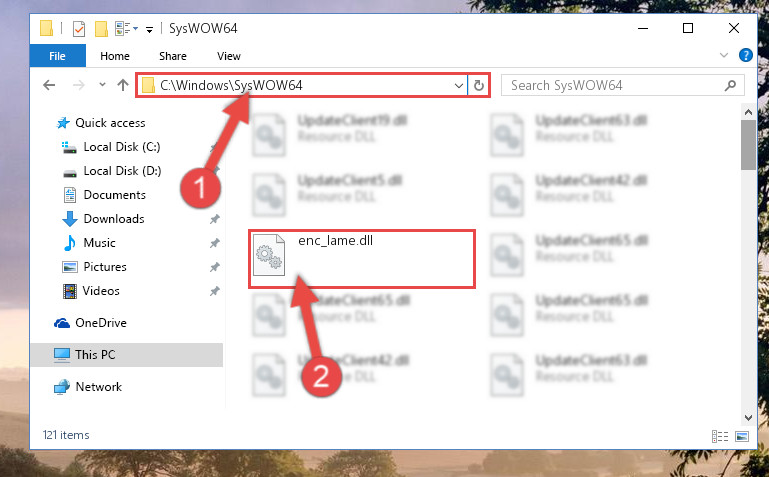Open the File menu
This screenshot has height=477, width=769.
[57, 56]
